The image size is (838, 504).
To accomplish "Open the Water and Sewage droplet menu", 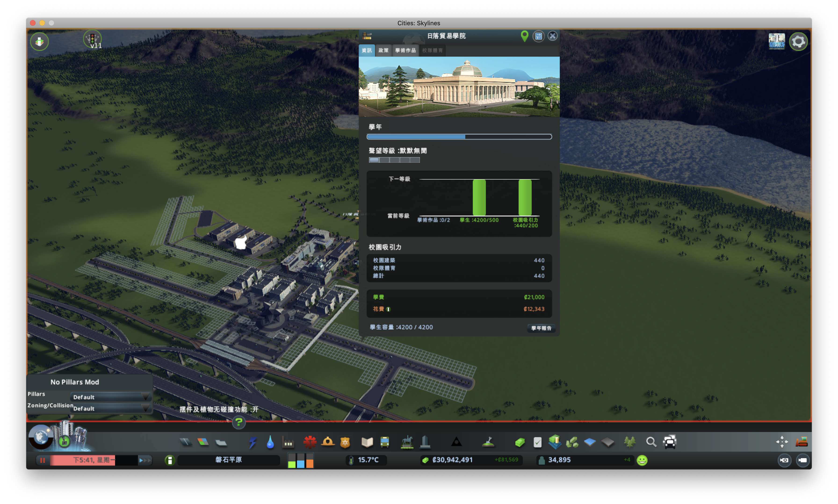I will coord(270,442).
